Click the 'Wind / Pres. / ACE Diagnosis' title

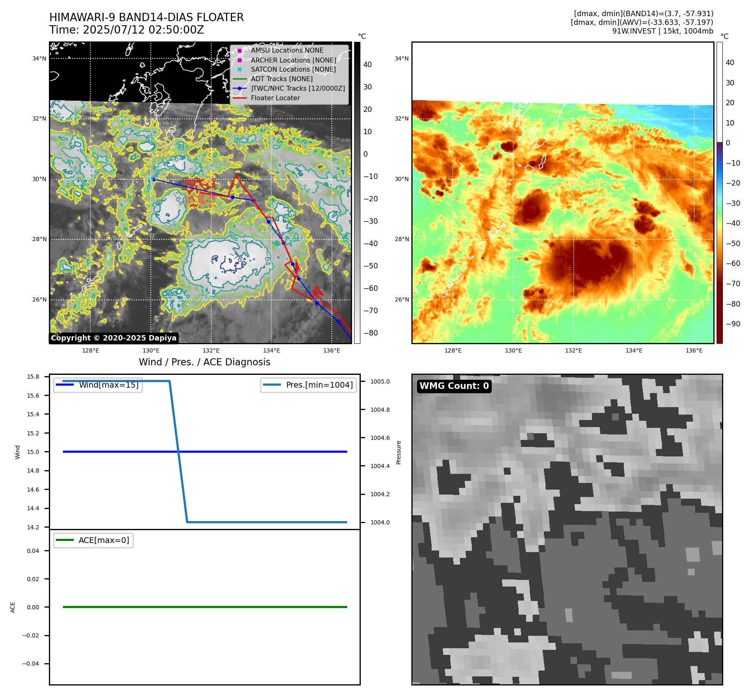pos(205,362)
